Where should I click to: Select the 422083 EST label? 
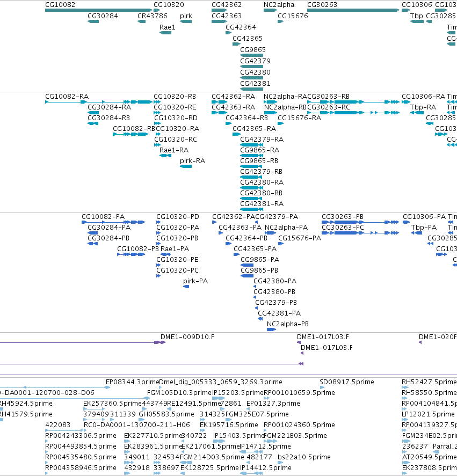point(58,425)
